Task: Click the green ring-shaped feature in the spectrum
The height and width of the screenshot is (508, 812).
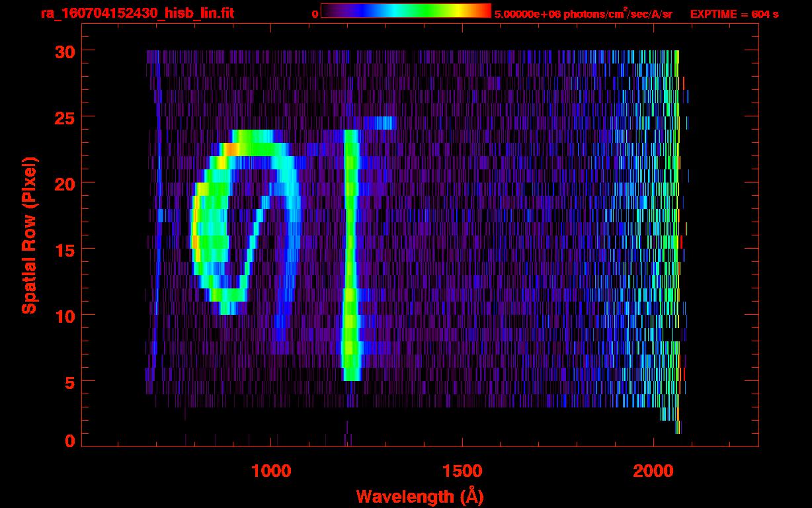Action: (245, 222)
